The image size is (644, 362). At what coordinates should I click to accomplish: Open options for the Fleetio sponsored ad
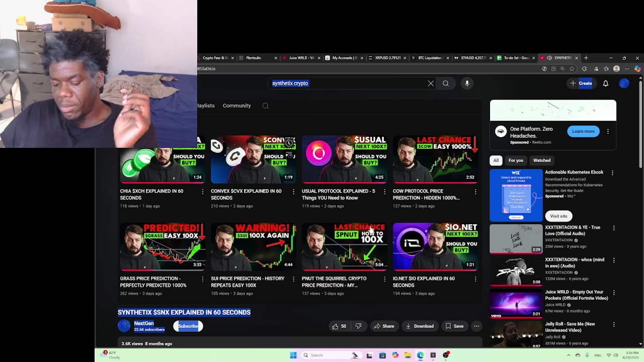pyautogui.click(x=608, y=131)
